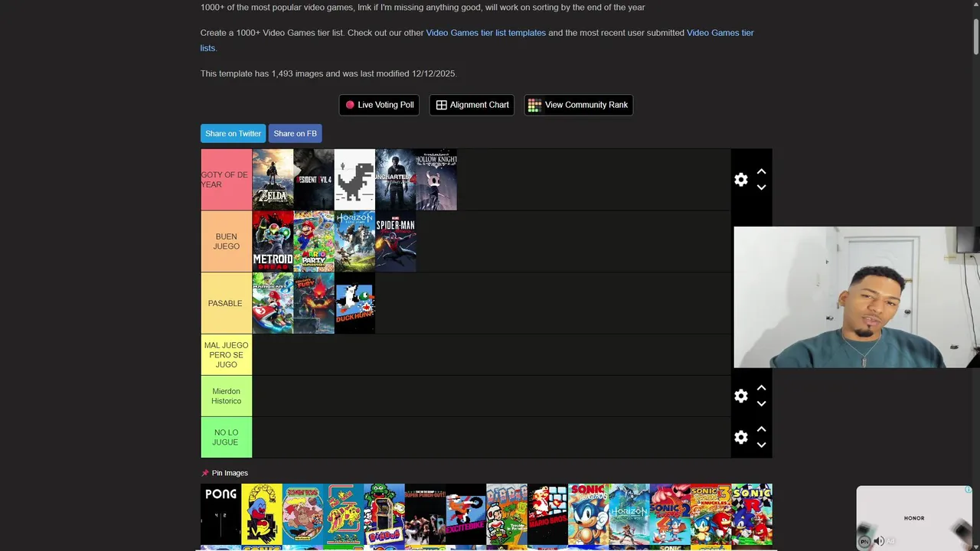Select the Dig Dug image in the pool

384,514
